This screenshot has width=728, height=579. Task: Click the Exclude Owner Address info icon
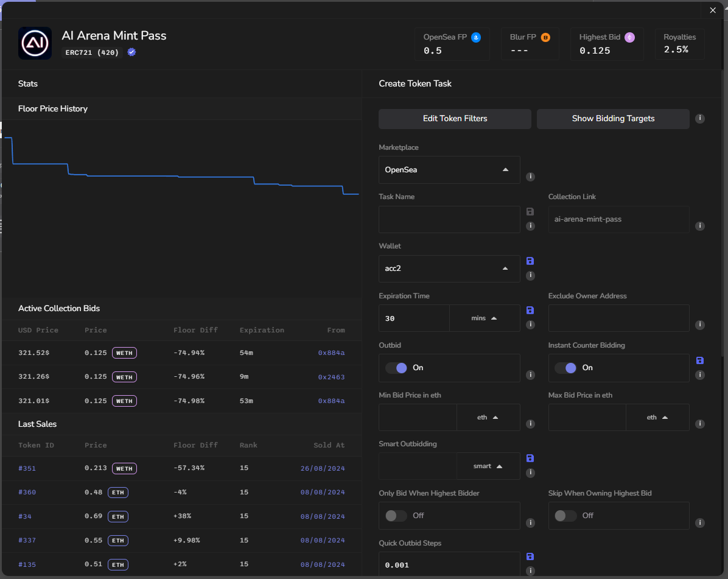(x=699, y=325)
